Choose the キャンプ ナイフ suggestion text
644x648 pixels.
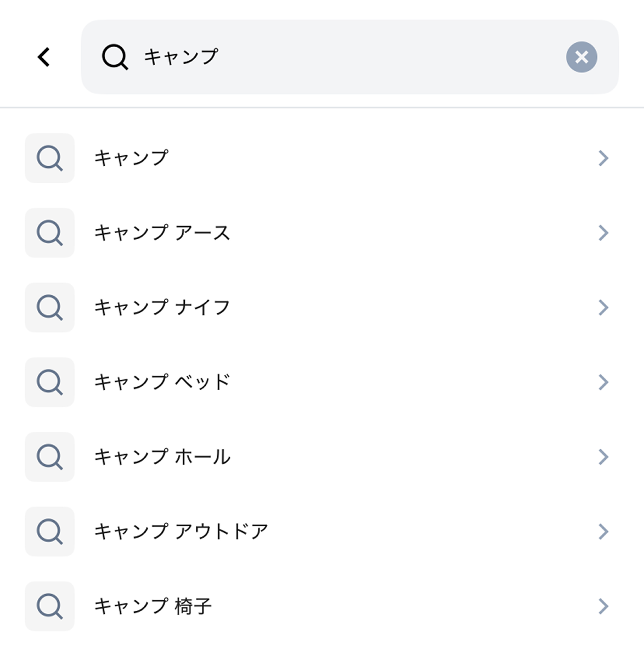tap(162, 307)
